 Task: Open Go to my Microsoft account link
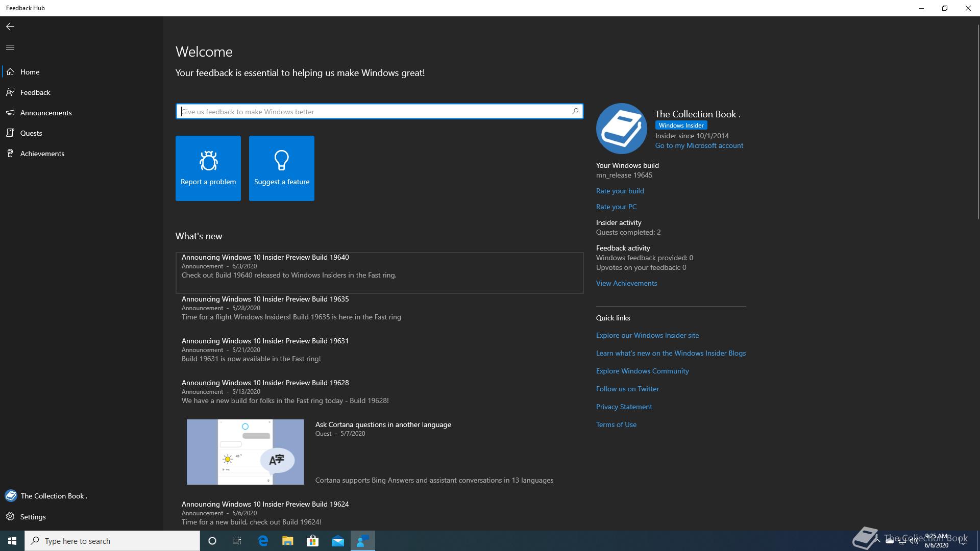[699, 145]
